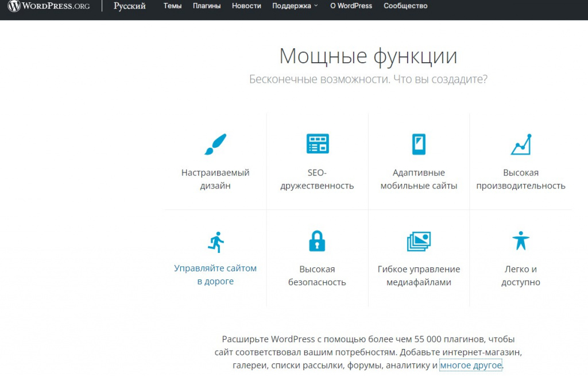Click the Гибкое управление медиафайлами label
Viewport: 588px width, 376px height.
[419, 276]
